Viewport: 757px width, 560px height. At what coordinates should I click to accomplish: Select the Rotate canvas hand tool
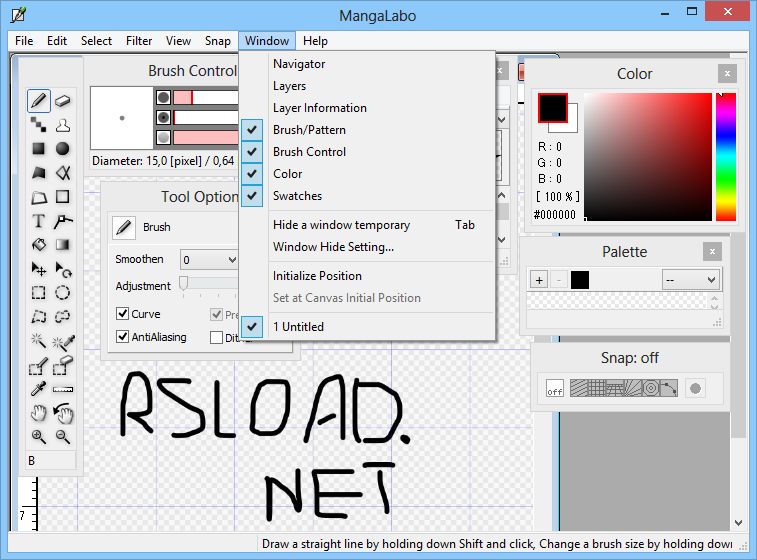point(62,413)
